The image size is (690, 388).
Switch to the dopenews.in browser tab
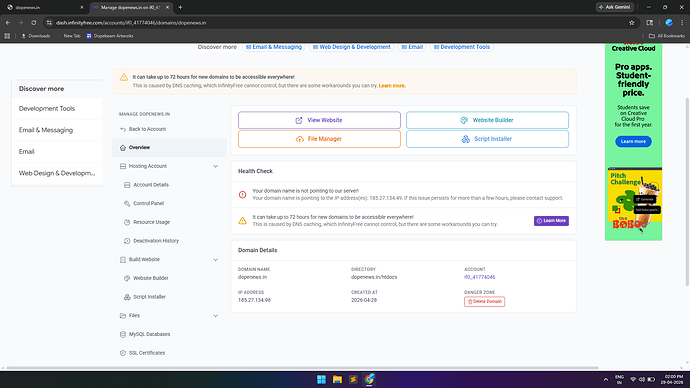click(x=44, y=7)
